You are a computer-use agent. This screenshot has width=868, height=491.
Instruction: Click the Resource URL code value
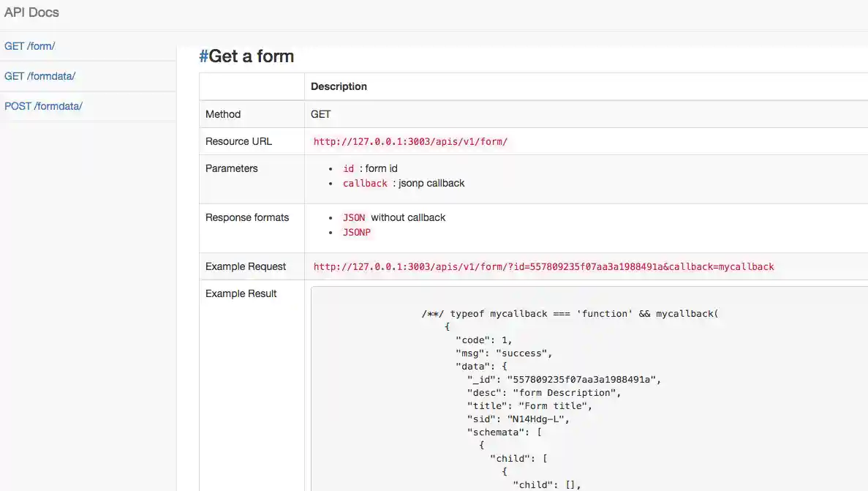tap(410, 142)
